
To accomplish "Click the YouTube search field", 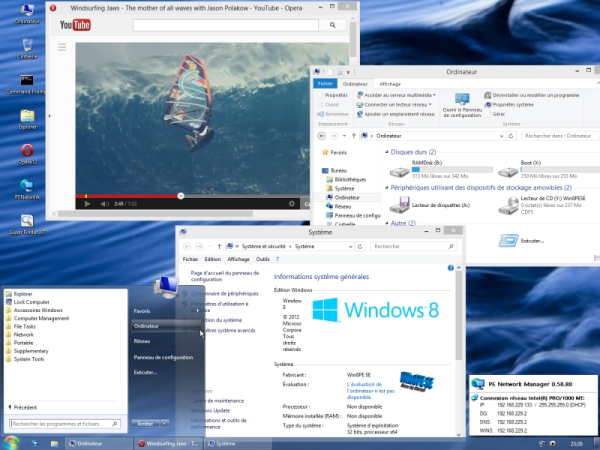I will [226, 25].
